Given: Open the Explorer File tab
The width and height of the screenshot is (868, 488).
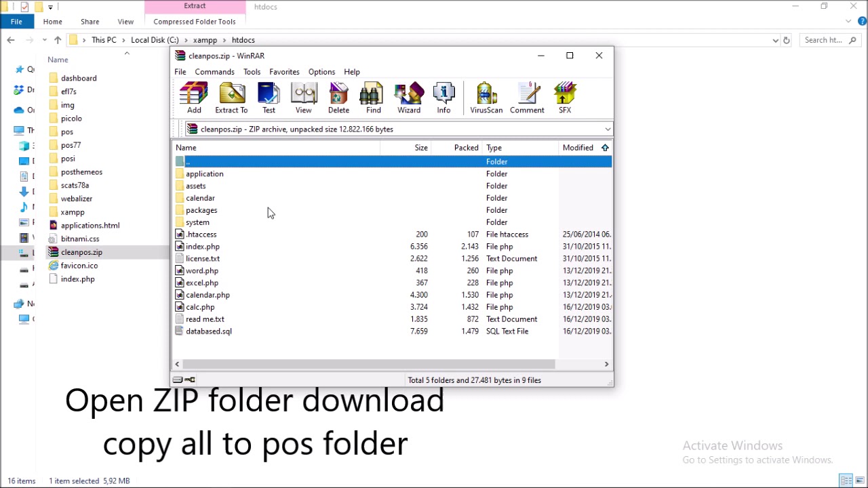Looking at the screenshot, I should (x=16, y=22).
